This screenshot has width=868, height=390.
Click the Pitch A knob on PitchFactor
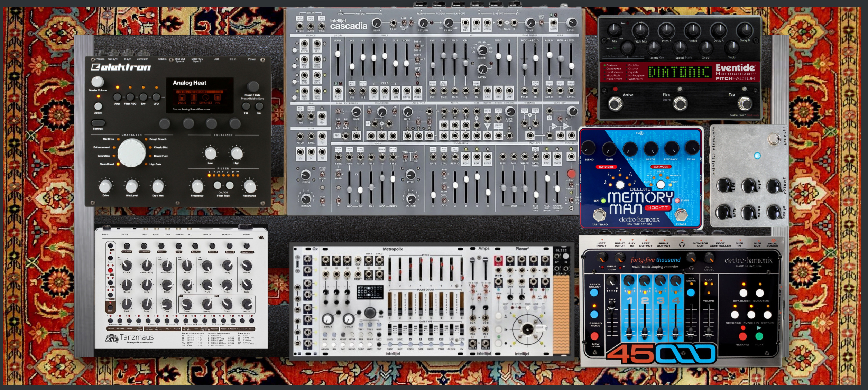[x=666, y=30]
